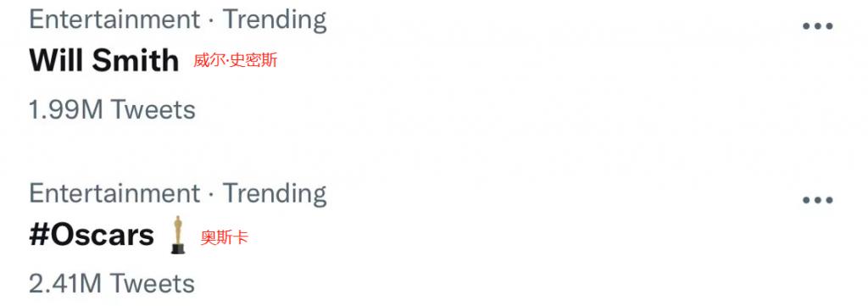This screenshot has height=306, width=868.
Task: Click "Entertainment" label above Will Smith
Action: coord(114,20)
